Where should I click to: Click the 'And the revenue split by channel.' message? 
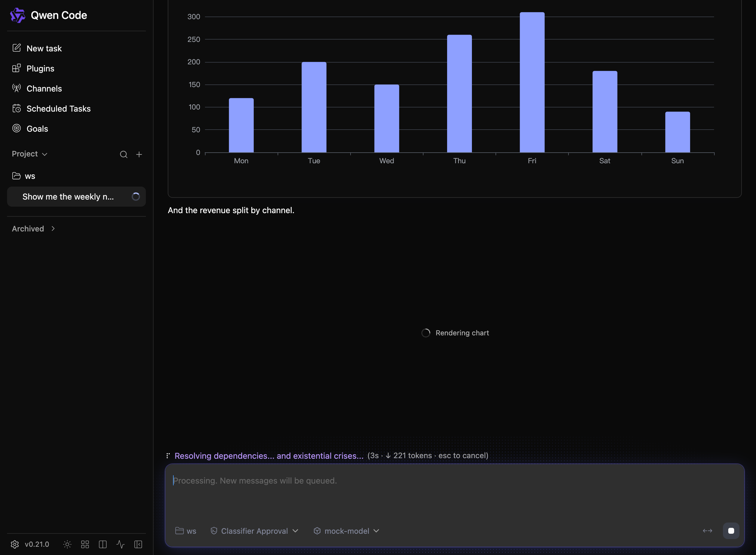click(231, 210)
